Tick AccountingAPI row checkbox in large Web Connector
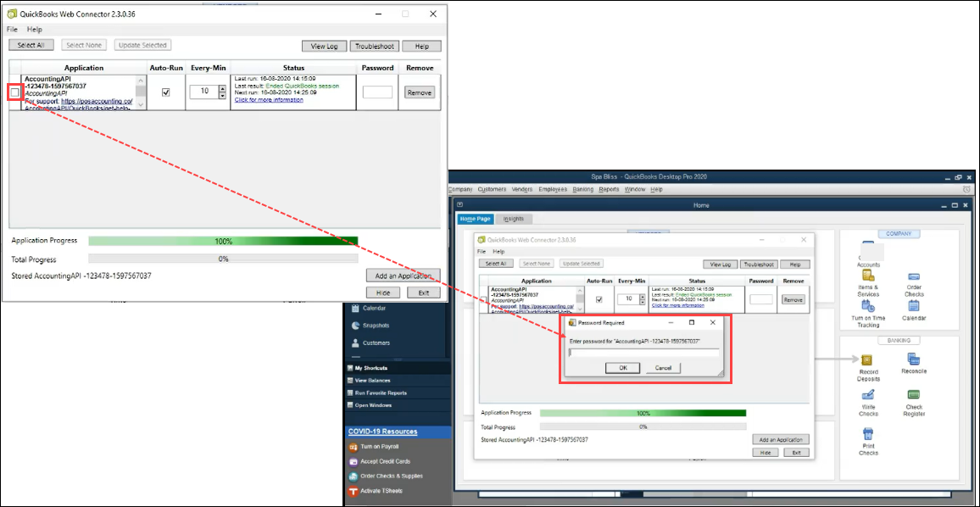980x507 pixels. (x=15, y=92)
